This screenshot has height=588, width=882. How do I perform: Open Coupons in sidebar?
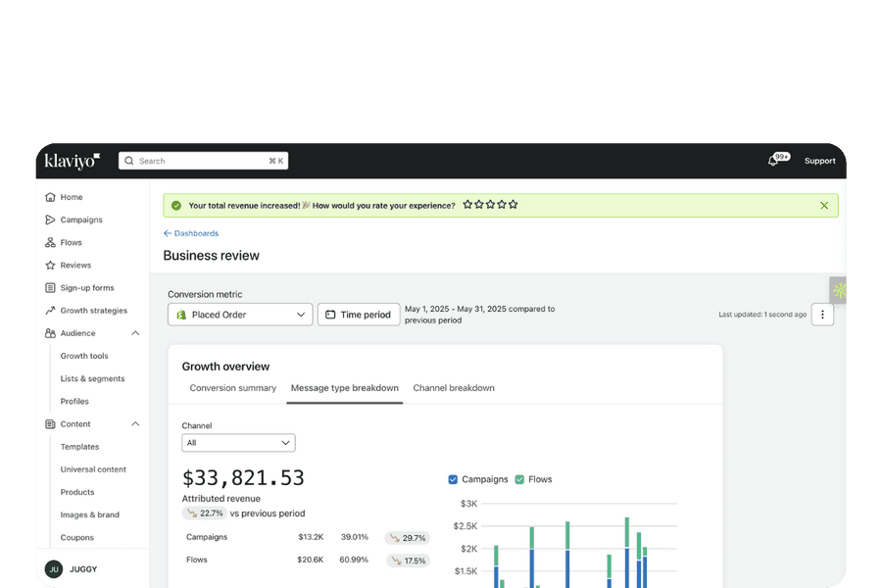77,537
